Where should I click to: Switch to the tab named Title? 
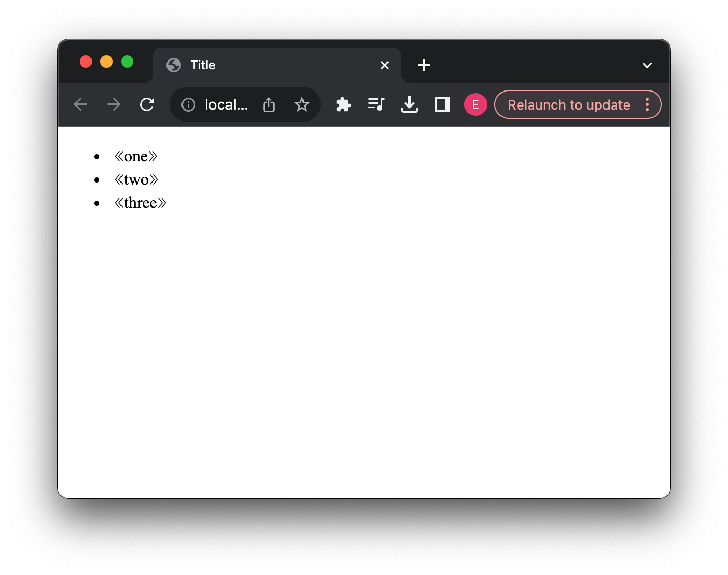point(233,65)
